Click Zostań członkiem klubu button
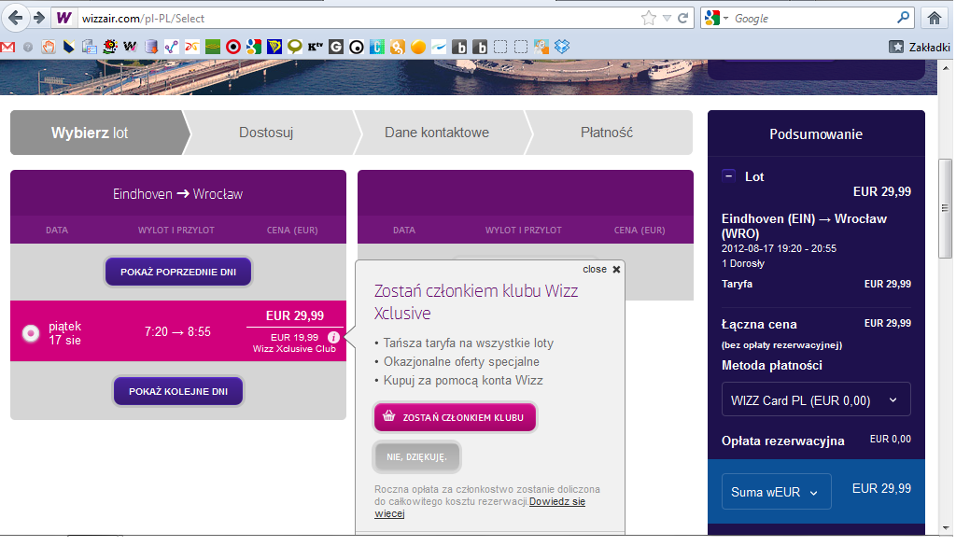956x560 pixels. point(455,417)
